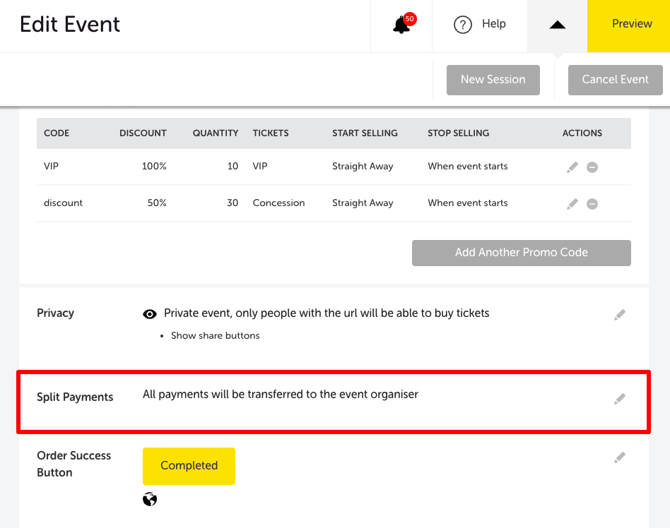Screen dimensions: 670x528
Task: Click 'When event starts' in the VIP row
Action: (x=468, y=166)
